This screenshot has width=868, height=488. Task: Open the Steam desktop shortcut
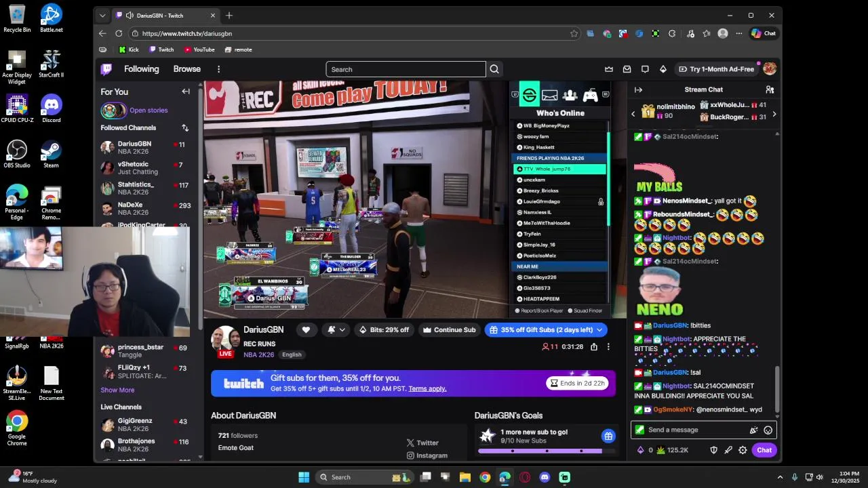click(x=51, y=154)
